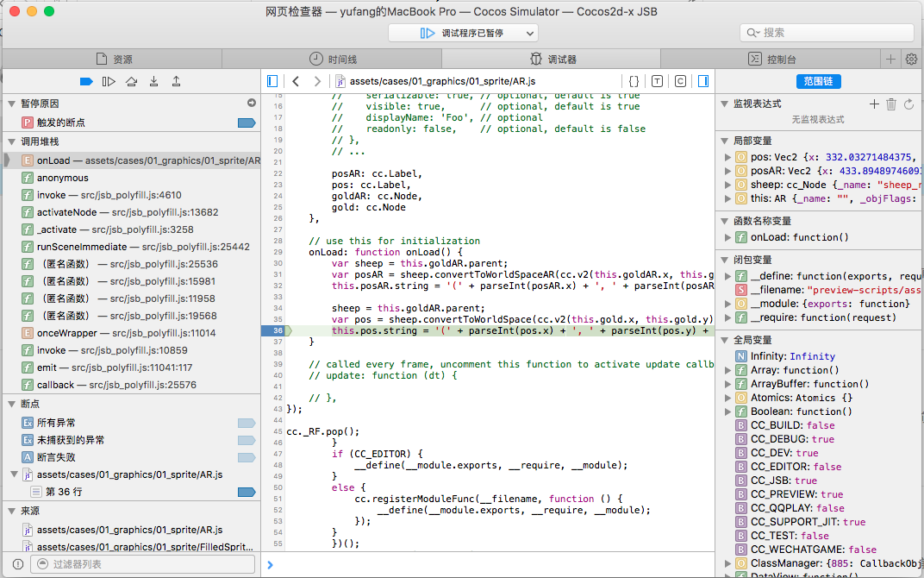This screenshot has height=578, width=924.
Task: Add a new inspector tab
Action: 890,59
